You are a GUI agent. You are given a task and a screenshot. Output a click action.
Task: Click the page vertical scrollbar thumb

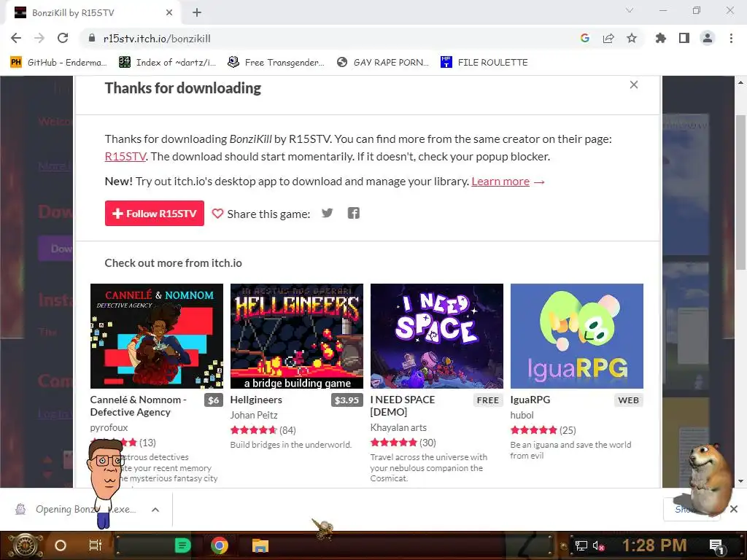pyautogui.click(x=740, y=192)
